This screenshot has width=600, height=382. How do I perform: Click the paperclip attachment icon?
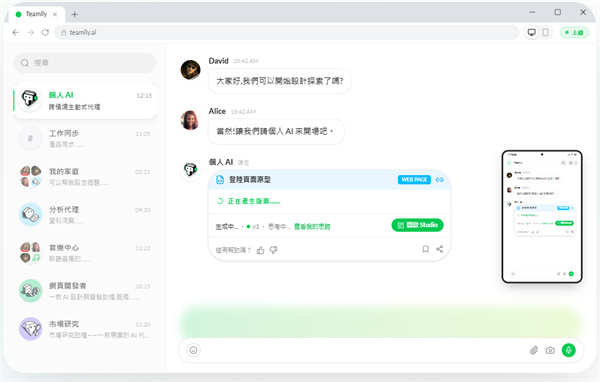point(534,350)
